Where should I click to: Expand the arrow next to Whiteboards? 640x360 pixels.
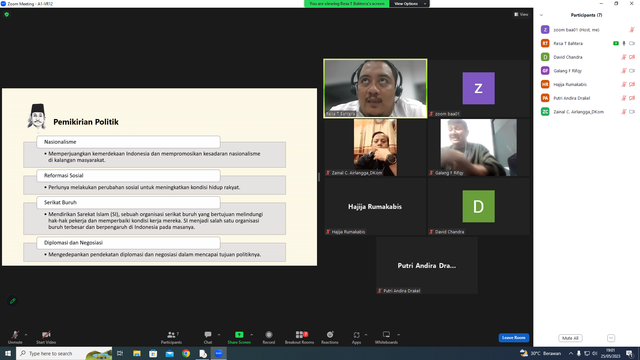pos(399,335)
